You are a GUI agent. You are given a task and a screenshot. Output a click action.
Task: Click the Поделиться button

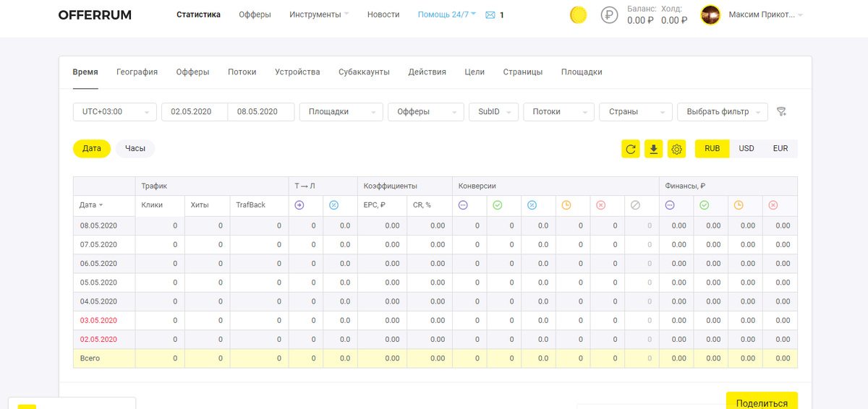click(x=762, y=402)
